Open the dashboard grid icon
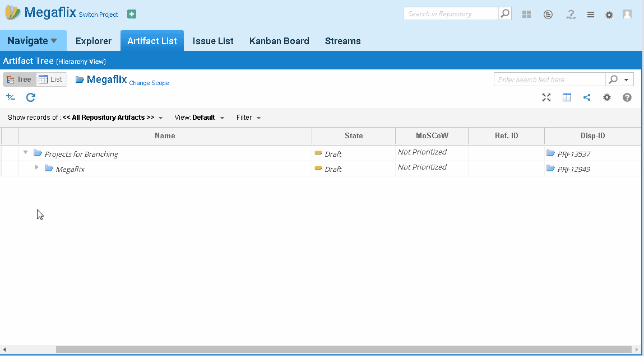The width and height of the screenshot is (644, 356). [x=526, y=15]
